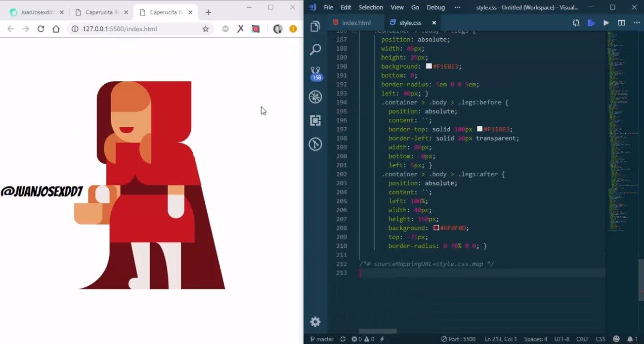644x344 pixels.
Task: Close the style.css editor tab
Action: [434, 23]
